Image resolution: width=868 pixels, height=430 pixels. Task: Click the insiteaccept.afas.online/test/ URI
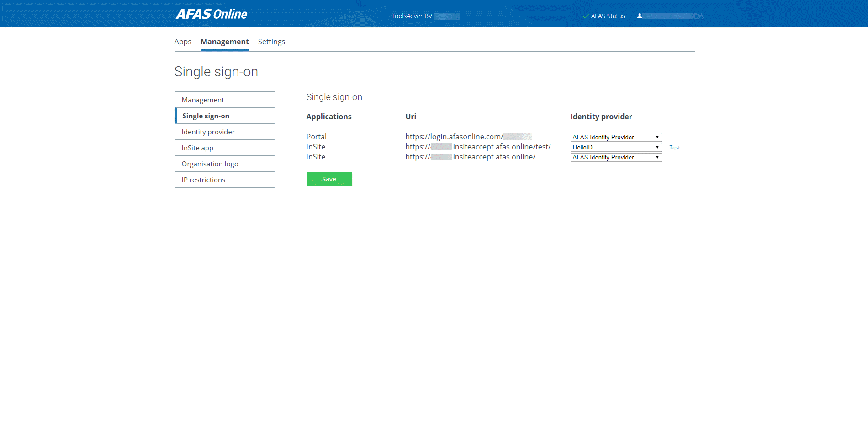[478, 147]
